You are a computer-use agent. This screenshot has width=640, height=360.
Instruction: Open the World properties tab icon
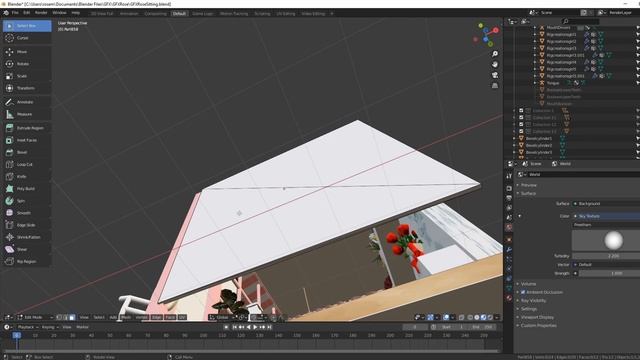(x=509, y=227)
